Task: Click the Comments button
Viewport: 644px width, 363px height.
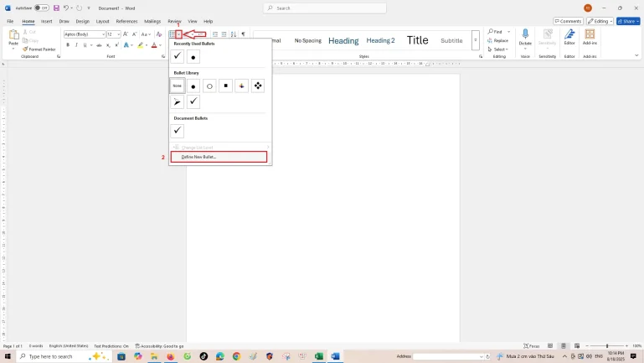Action: (x=569, y=21)
